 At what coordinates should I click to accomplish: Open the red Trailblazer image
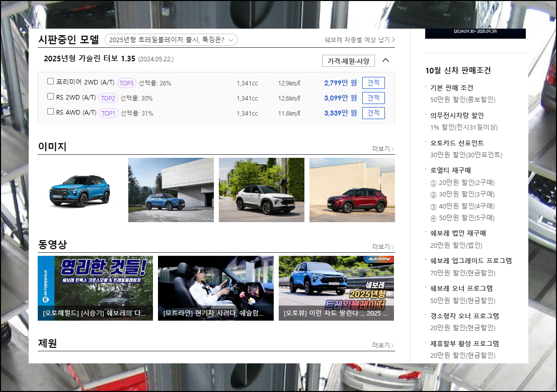[x=352, y=190]
